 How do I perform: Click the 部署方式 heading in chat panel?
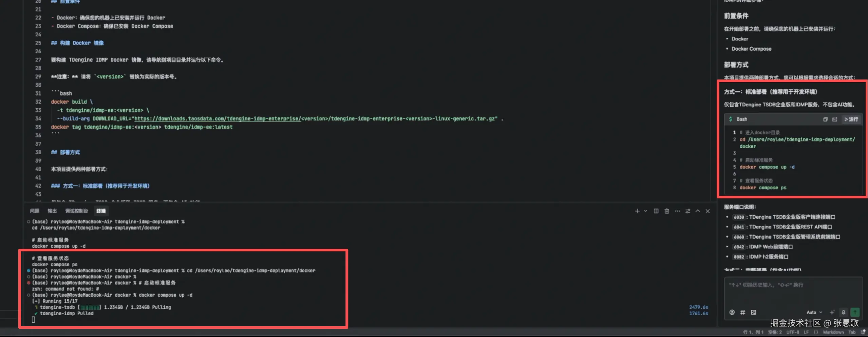pos(736,65)
